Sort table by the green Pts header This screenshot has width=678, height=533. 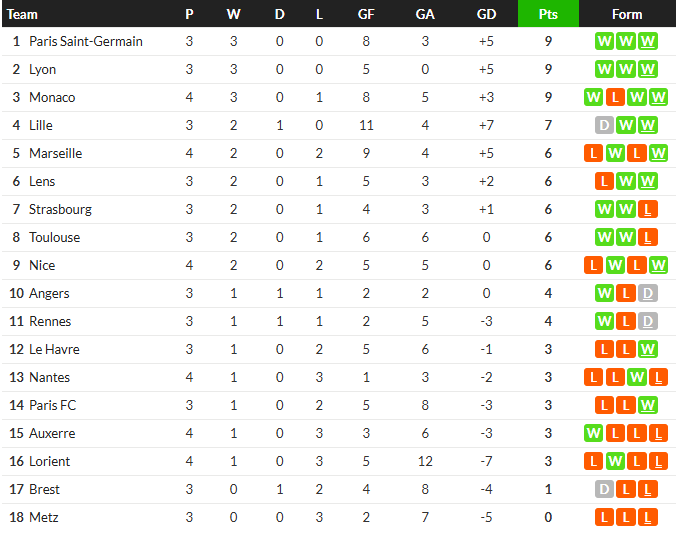point(548,14)
